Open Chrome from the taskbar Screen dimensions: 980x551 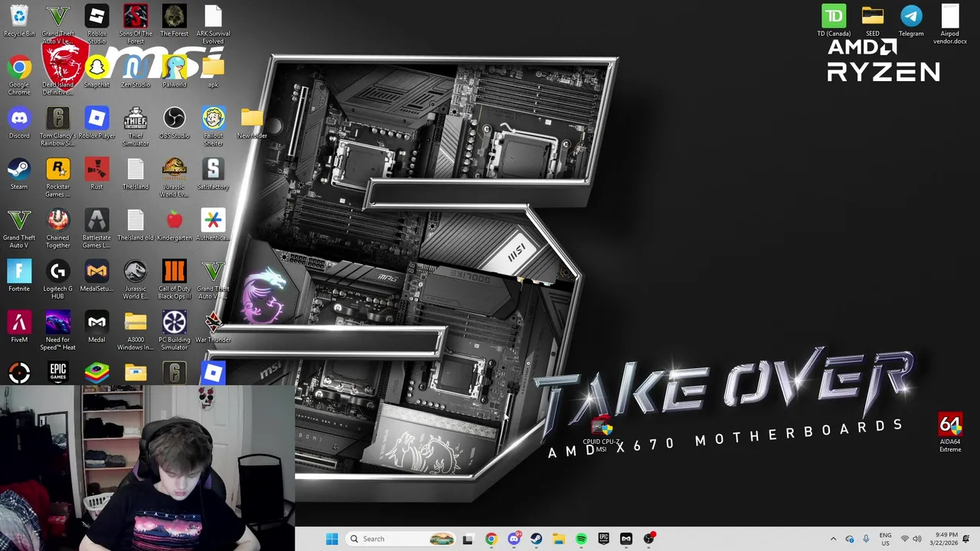coord(491,539)
